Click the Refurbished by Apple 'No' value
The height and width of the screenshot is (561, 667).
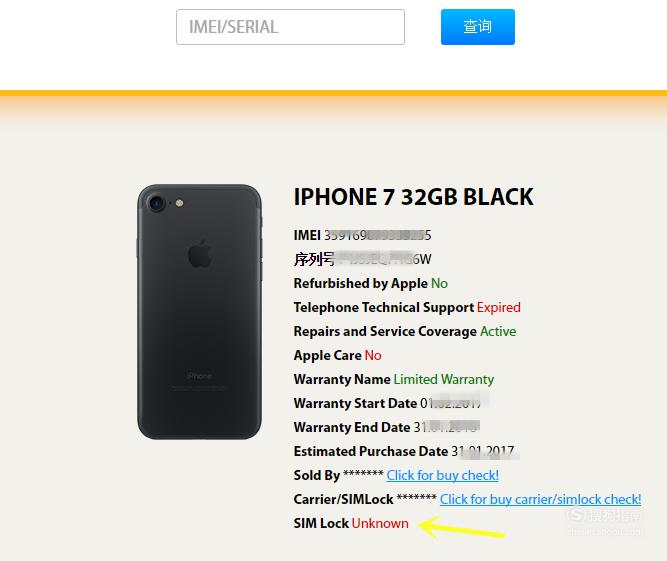tap(439, 283)
